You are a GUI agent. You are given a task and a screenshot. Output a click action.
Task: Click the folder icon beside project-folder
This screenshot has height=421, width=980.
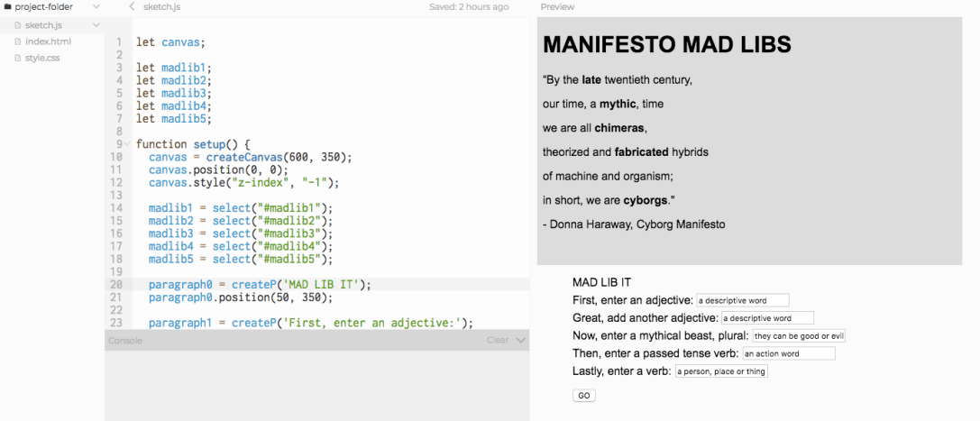[x=8, y=7]
